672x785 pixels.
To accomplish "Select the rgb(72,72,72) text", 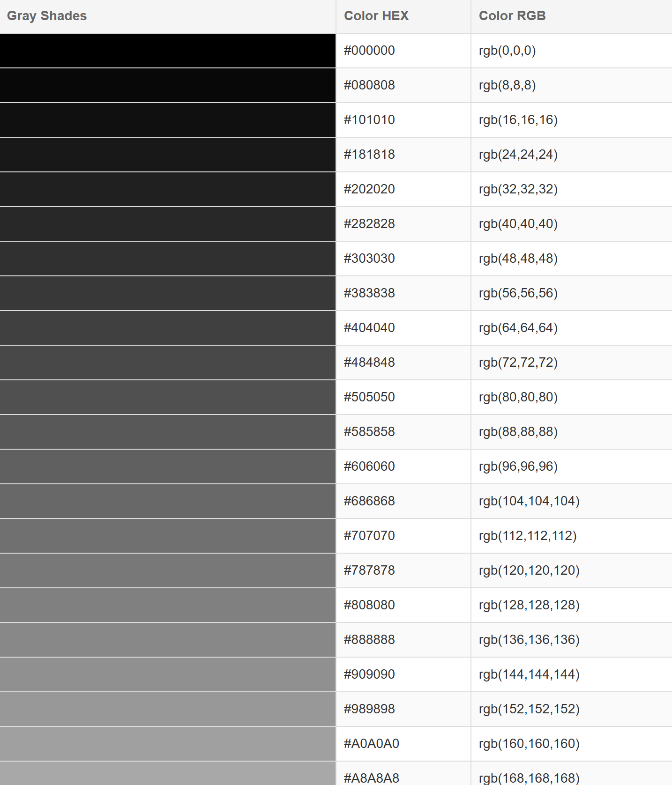I will pos(518,363).
